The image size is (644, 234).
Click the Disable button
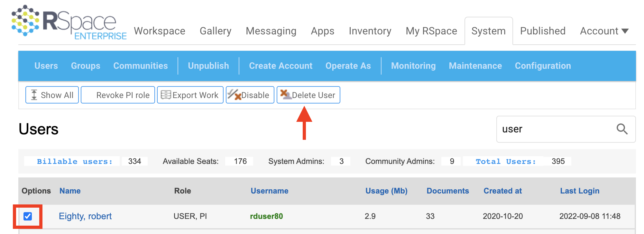click(x=250, y=95)
